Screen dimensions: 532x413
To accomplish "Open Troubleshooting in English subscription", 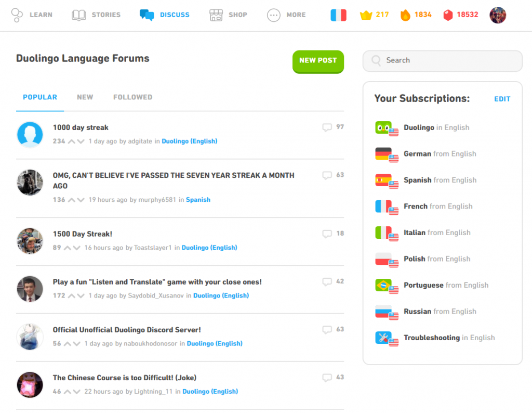I will pos(449,338).
